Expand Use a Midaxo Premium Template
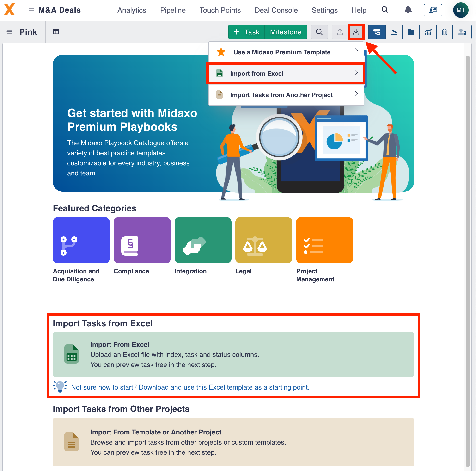476x471 pixels. 282,52
